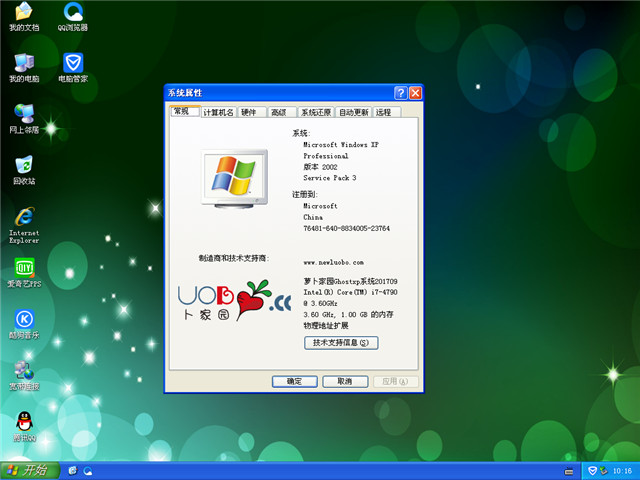Screen dimensions: 640x480
Task: Click the Windows XP logo monitor image
Action: click(x=235, y=179)
